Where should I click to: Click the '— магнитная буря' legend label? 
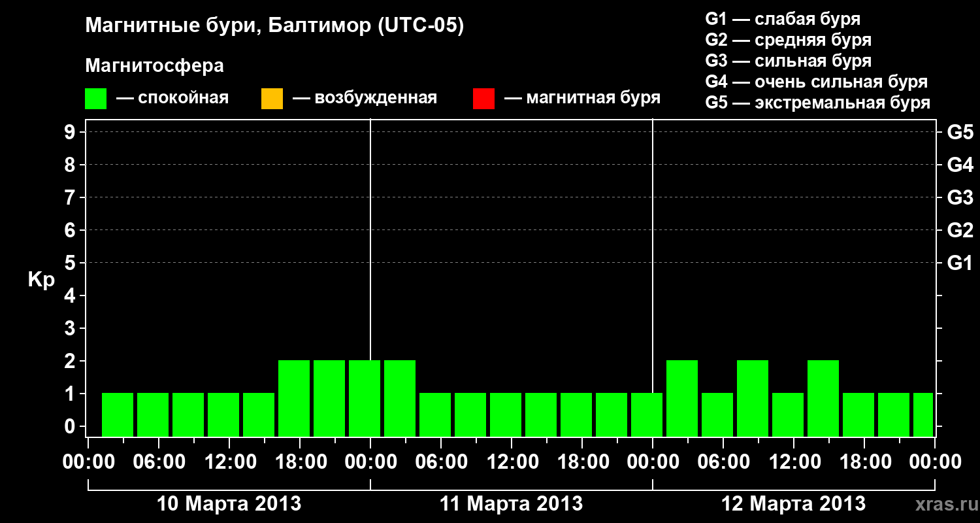coord(583,99)
